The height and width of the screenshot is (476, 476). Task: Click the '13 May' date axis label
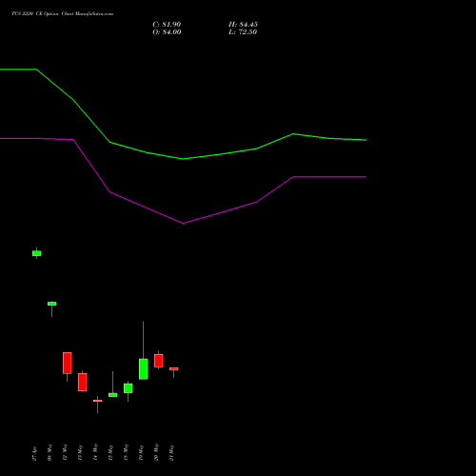[x=81, y=453]
